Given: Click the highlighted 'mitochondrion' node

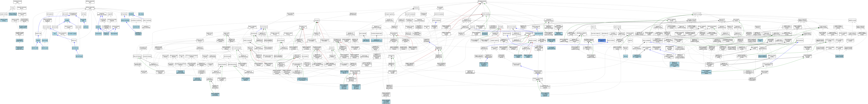Looking at the screenshot, I should pos(98,34).
